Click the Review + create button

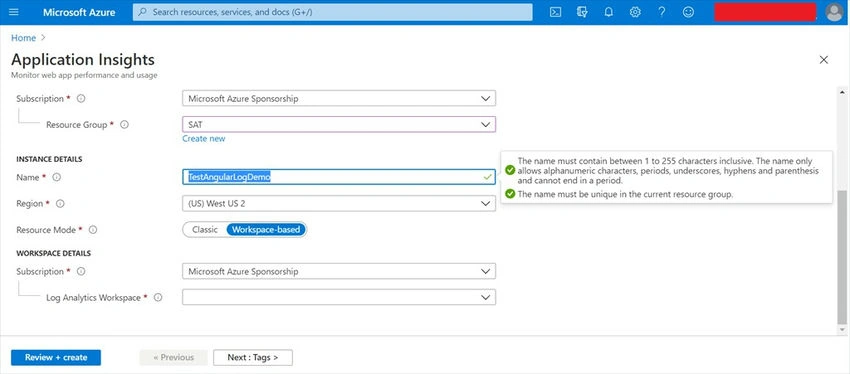56,358
